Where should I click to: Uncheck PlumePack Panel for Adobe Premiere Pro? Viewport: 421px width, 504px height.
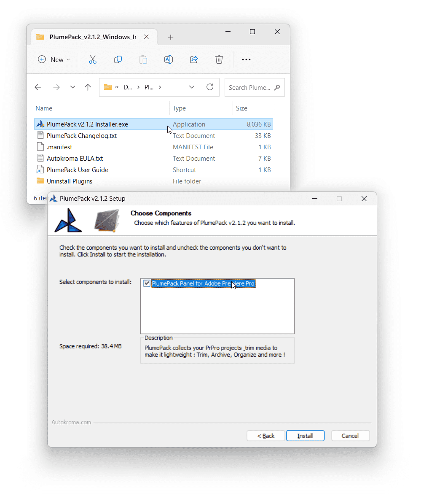pyautogui.click(x=147, y=283)
